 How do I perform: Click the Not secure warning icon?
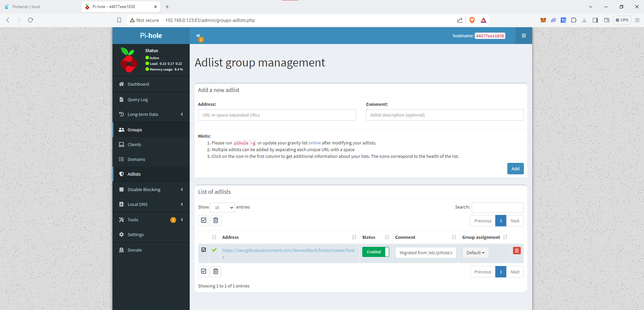pyautogui.click(x=132, y=20)
